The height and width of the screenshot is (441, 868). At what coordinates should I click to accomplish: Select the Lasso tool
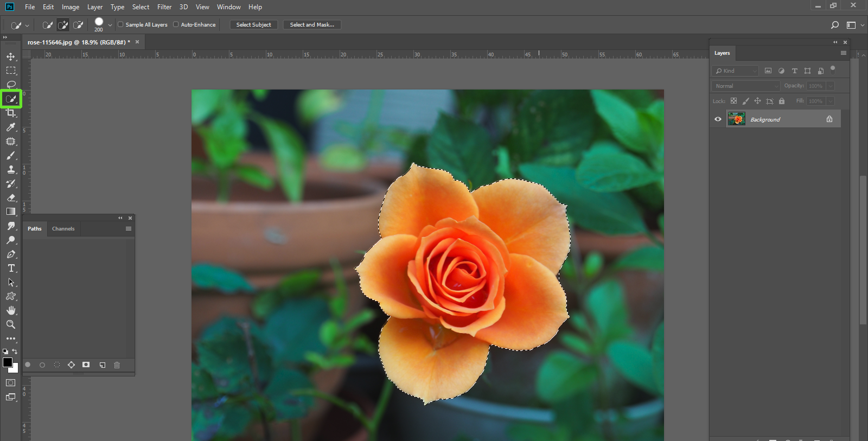click(11, 85)
